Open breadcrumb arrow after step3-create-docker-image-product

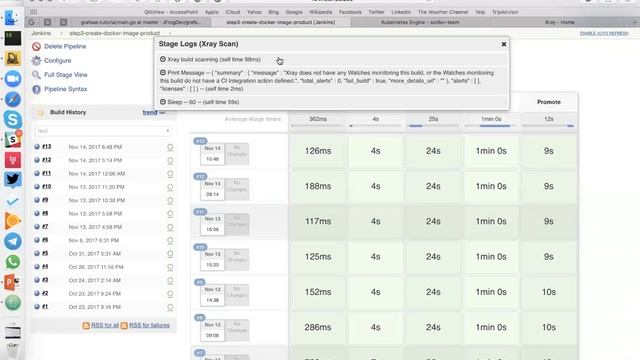[x=170, y=33]
